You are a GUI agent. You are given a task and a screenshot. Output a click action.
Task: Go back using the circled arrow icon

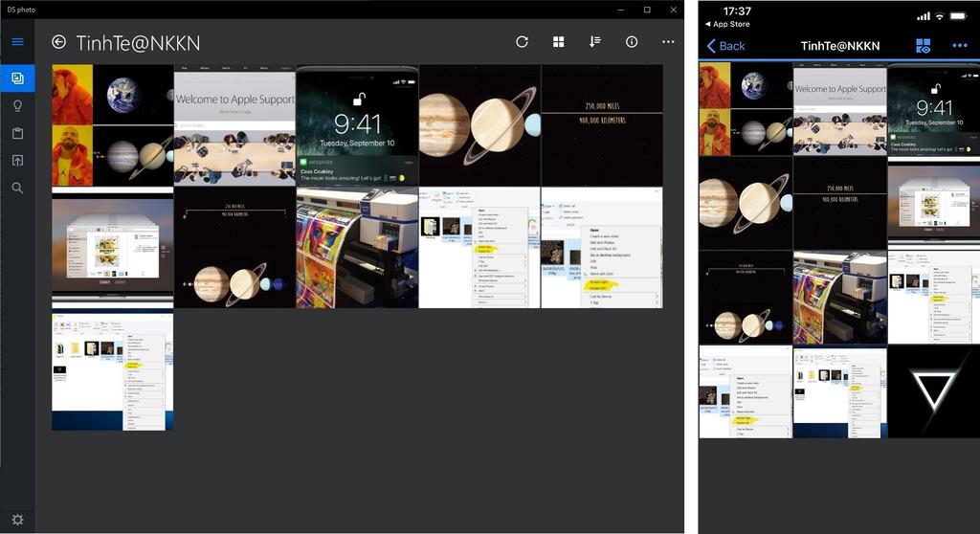tap(58, 42)
